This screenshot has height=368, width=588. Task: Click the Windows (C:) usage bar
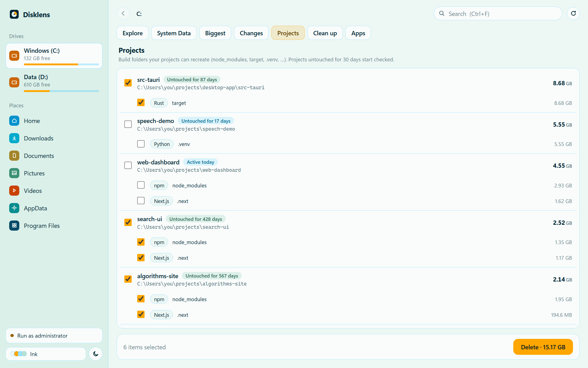[61, 64]
